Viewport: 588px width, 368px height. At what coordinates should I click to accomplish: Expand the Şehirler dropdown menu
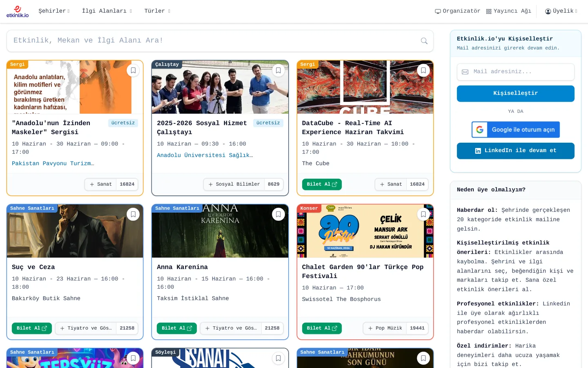(x=54, y=11)
